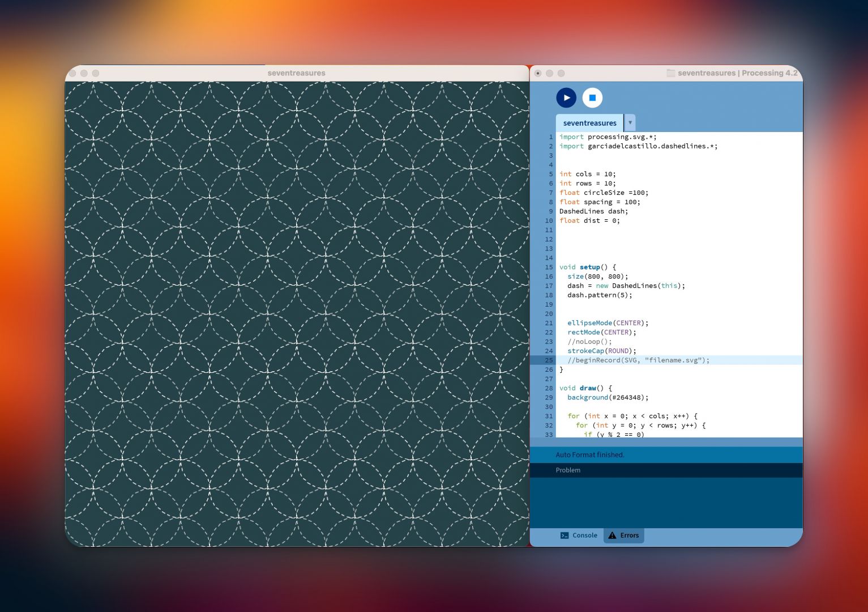Open the tab options dropdown arrow
The height and width of the screenshot is (612, 868).
pyautogui.click(x=630, y=123)
